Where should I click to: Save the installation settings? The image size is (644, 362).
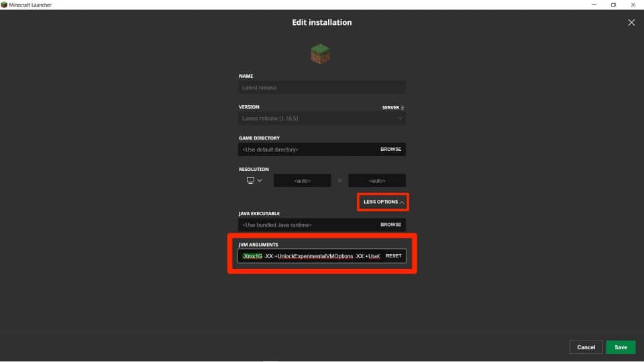tap(621, 347)
